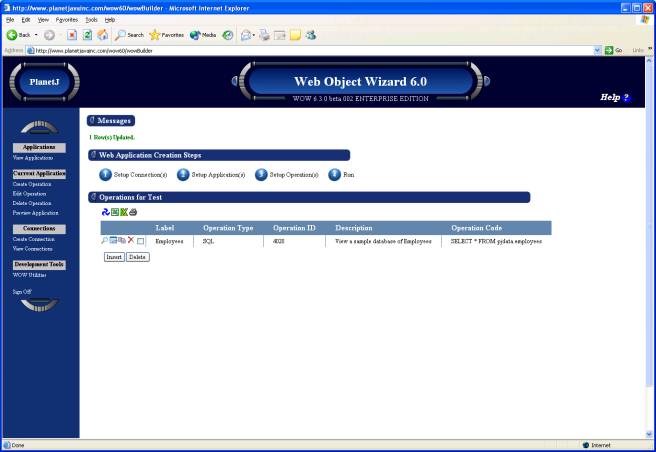Click the magnifier view icon in Employees row

[105, 241]
